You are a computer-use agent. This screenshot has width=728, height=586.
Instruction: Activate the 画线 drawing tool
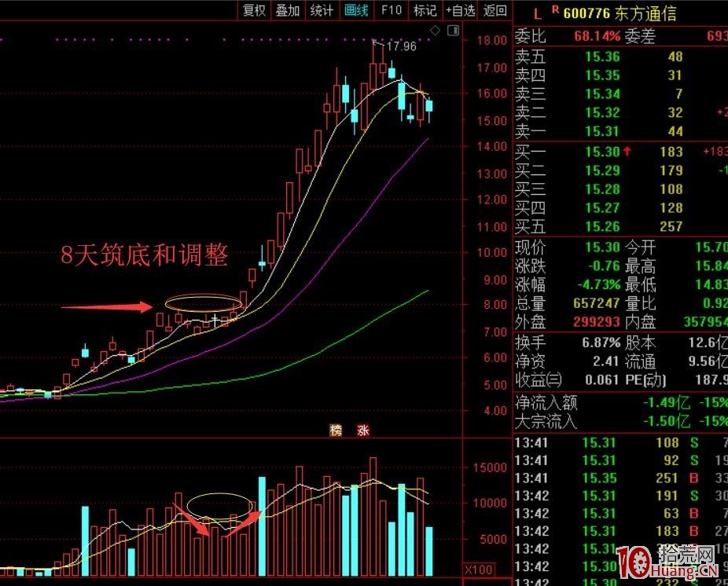[x=356, y=10]
